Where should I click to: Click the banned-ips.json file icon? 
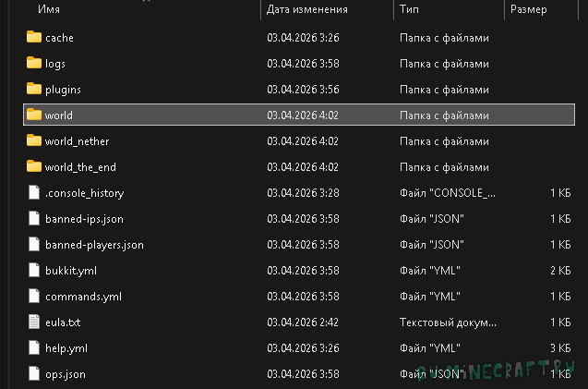coord(34,218)
